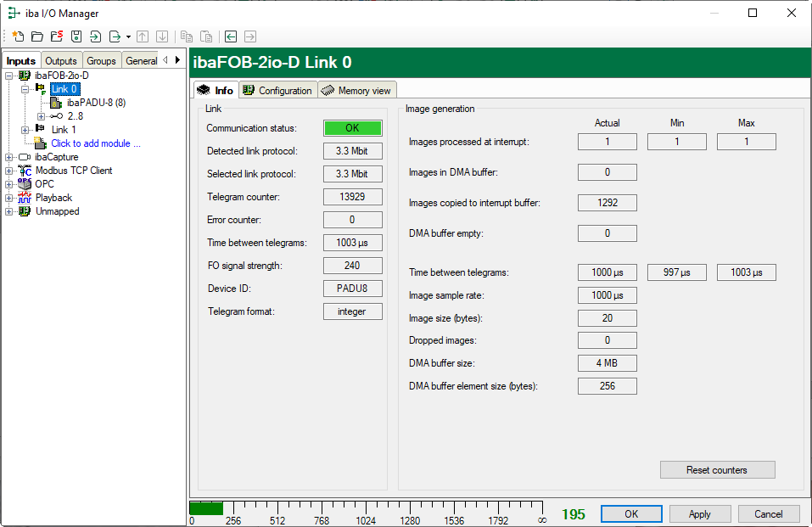
Task: Switch to the Configuration tab
Action: tap(277, 91)
